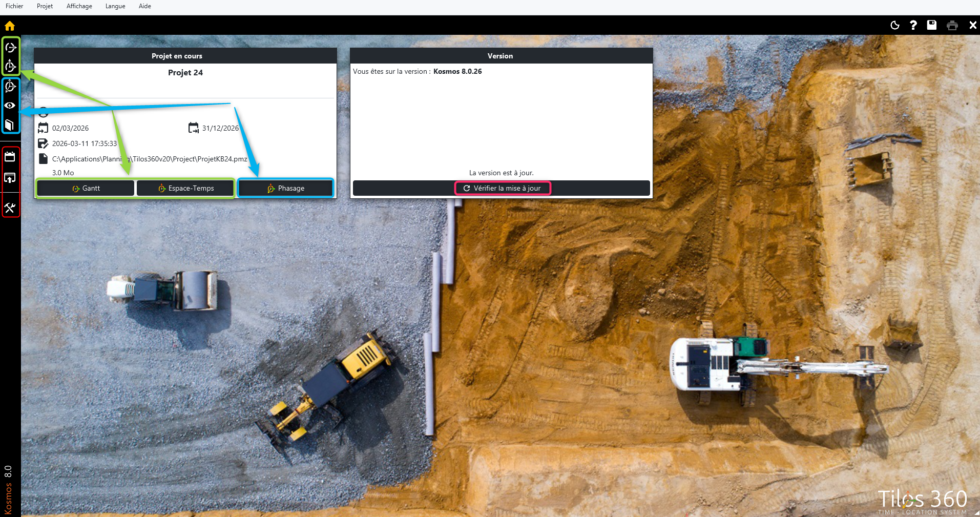980x517 pixels.
Task: Toggle dark mode with the moon icon
Action: 895,25
